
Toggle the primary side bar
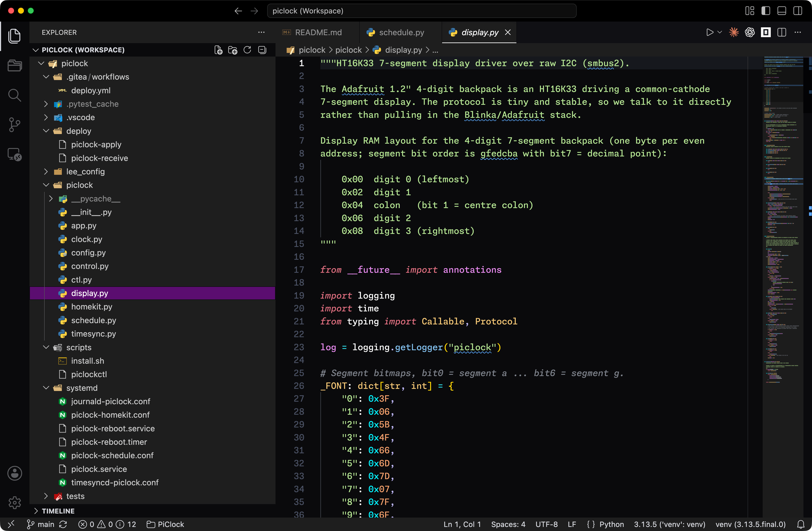(766, 11)
